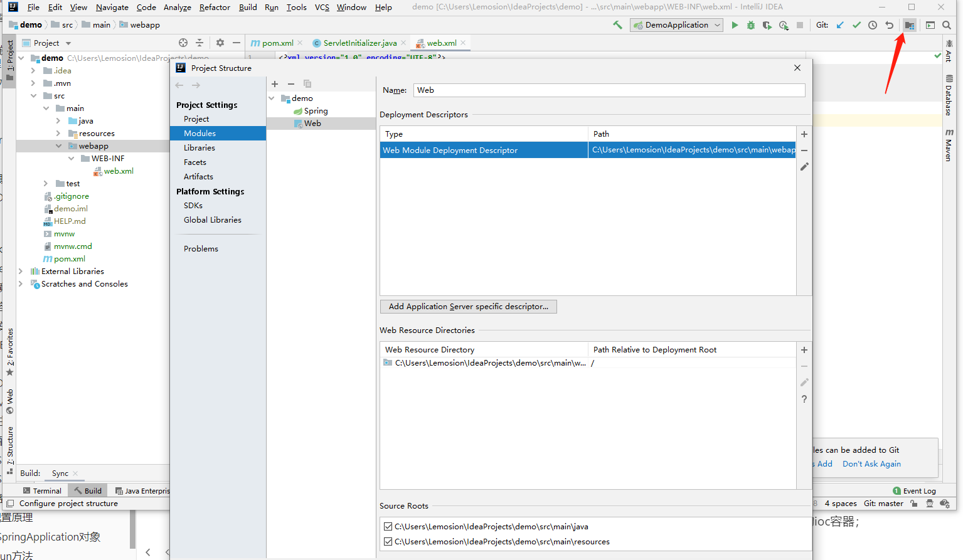Image resolution: width=963 pixels, height=560 pixels.
Task: Hide the Project tool window
Action: (237, 43)
